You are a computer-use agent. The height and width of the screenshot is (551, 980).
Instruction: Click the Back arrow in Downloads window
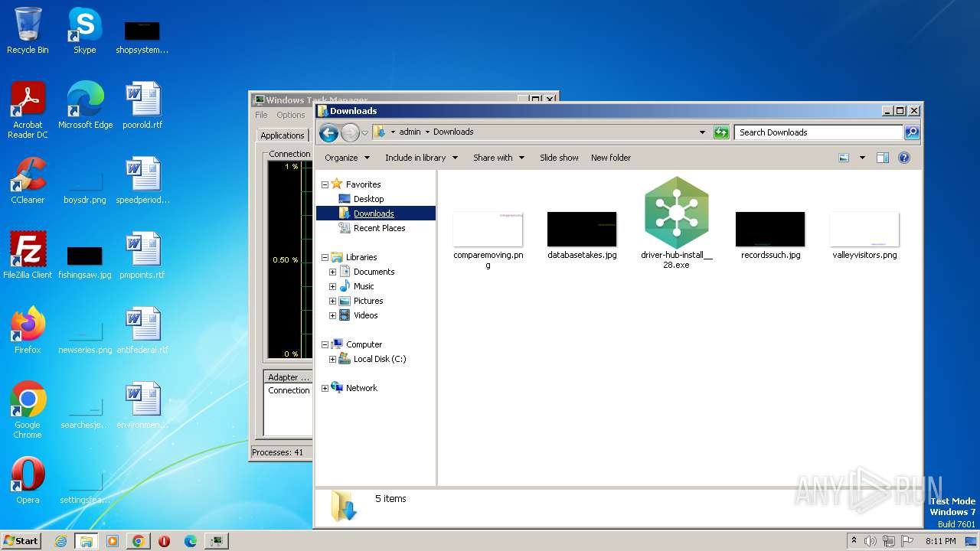pyautogui.click(x=328, y=132)
